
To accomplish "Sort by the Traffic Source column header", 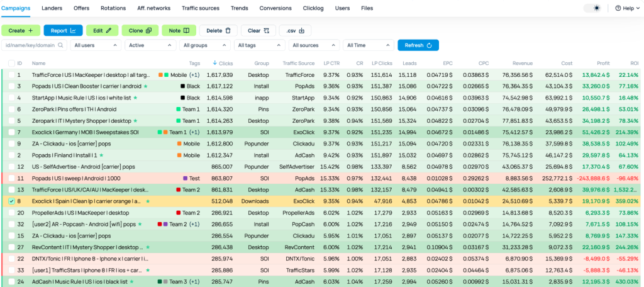I will pos(299,64).
